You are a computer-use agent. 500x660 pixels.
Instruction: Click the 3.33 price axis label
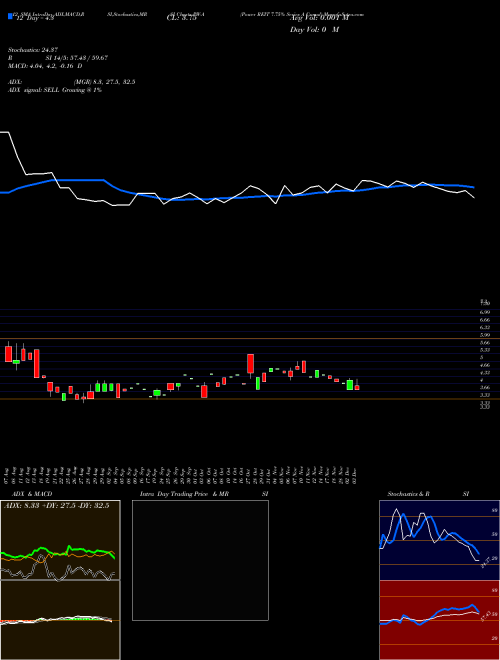(485, 395)
